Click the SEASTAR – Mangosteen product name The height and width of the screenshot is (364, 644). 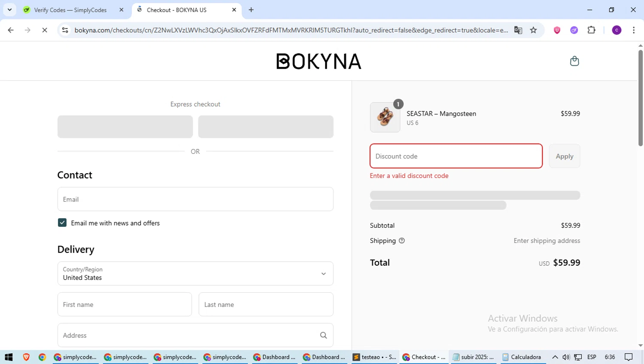point(441,113)
